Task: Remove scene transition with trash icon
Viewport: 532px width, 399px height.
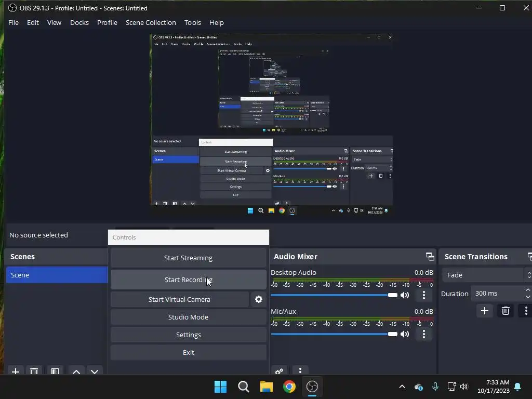Action: pos(506,311)
